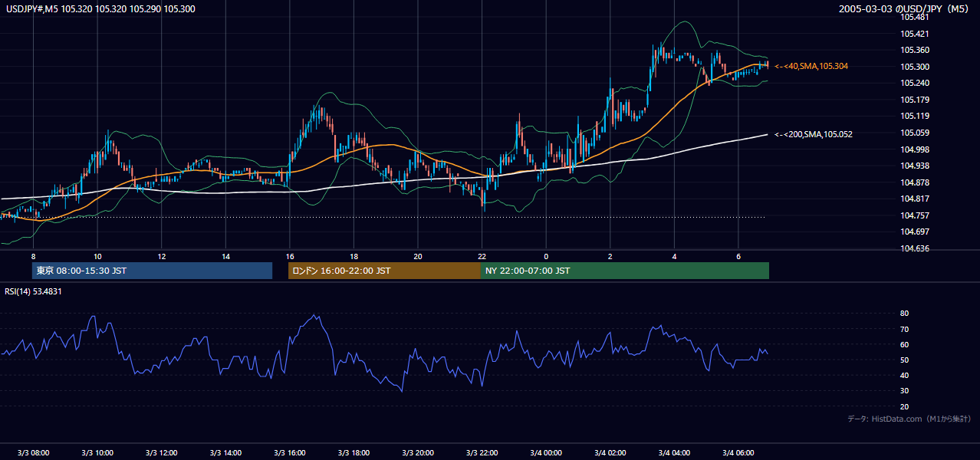The image size is (980, 460).
Task: Click the 2005-03-03 USD/JPY (M5) chart title
Action: coord(904,8)
